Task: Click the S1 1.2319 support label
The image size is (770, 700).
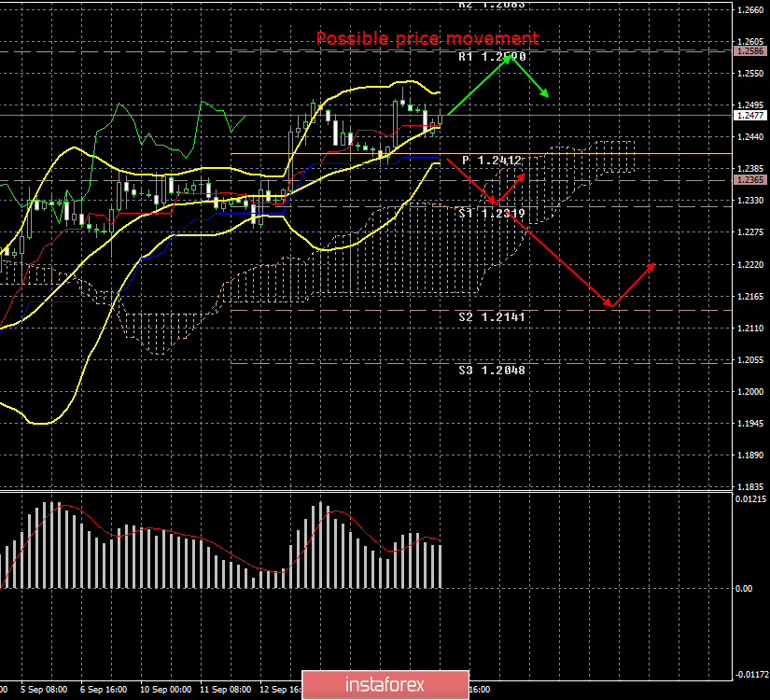Action: pos(493,214)
